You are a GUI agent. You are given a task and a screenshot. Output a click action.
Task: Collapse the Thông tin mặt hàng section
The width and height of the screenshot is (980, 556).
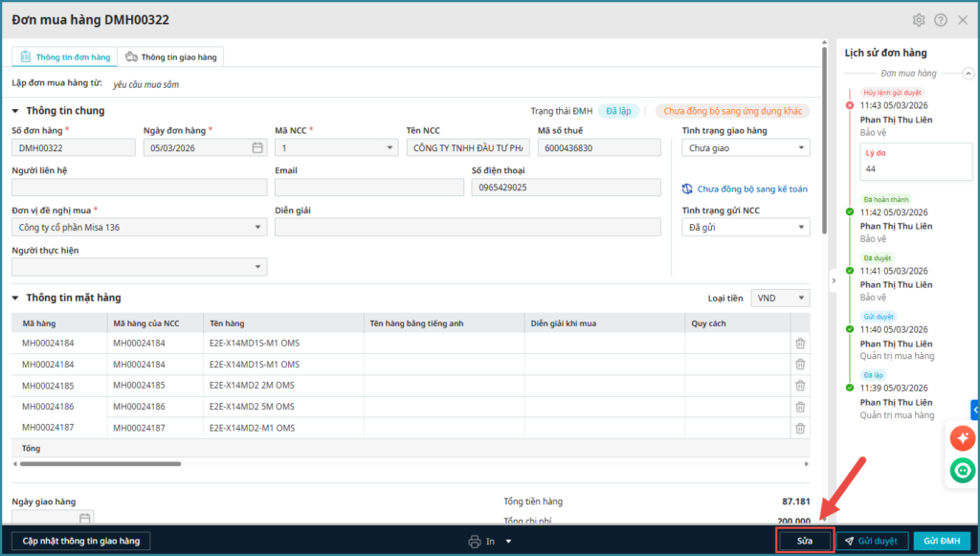16,299
